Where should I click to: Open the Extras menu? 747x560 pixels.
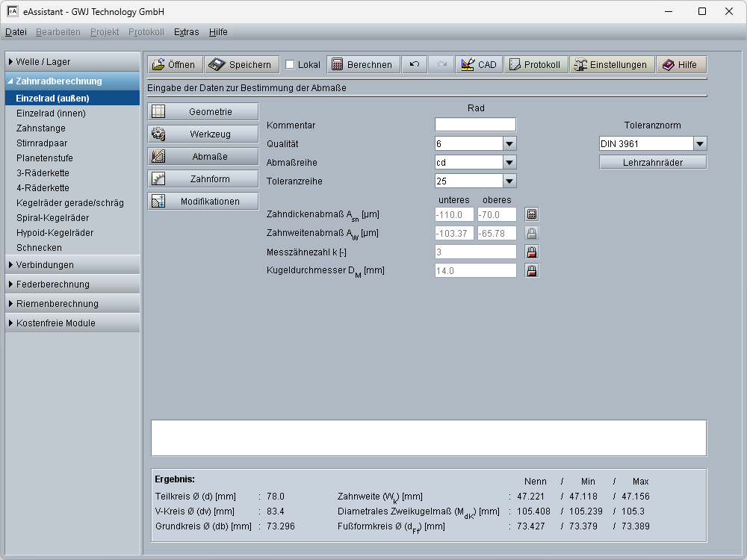click(186, 32)
